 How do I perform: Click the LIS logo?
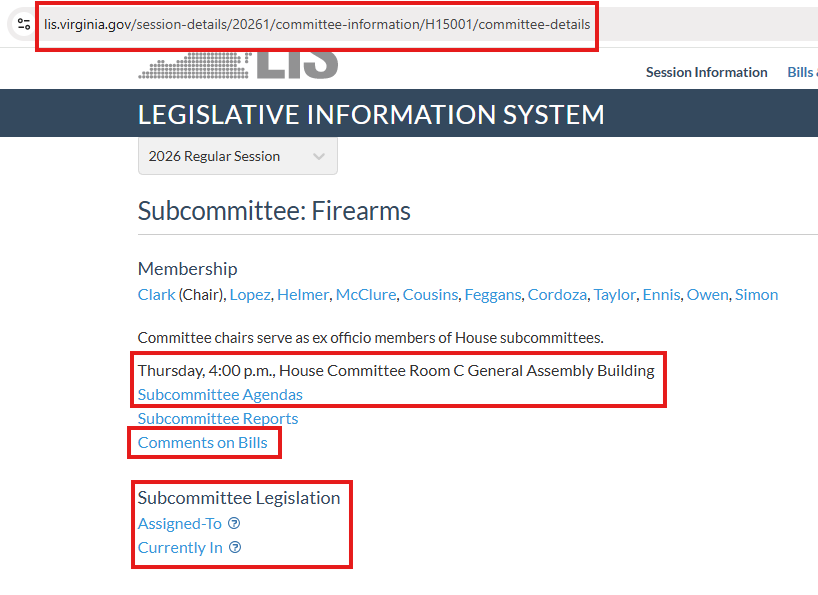(238, 64)
